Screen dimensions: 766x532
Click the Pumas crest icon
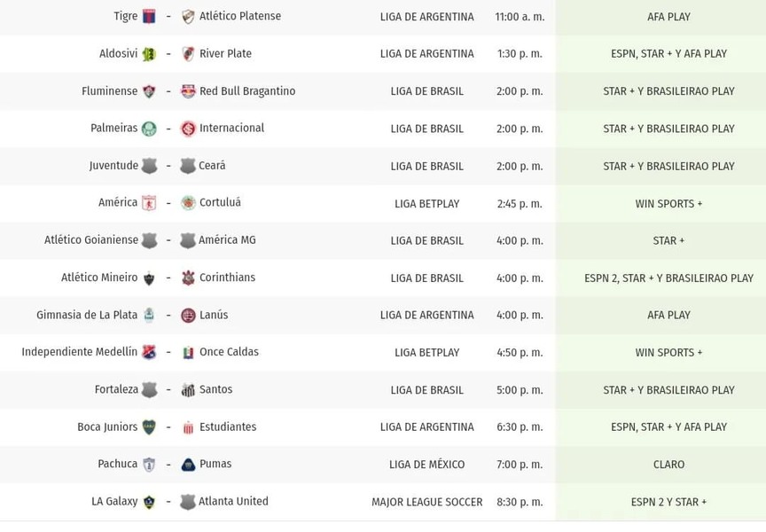pos(188,465)
